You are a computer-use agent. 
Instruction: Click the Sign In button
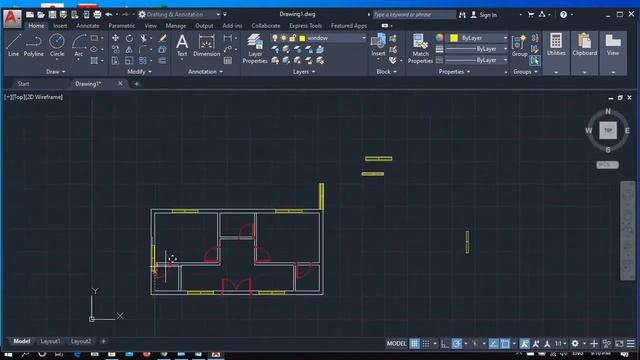[484, 15]
